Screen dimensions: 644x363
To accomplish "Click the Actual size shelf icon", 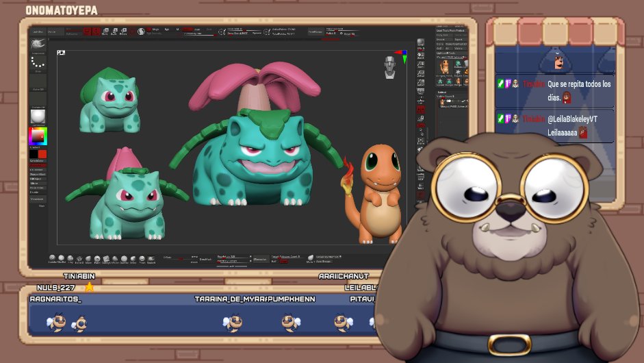I will click(x=421, y=74).
